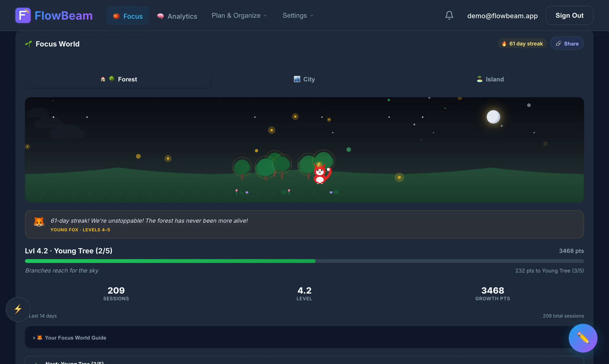
Task: Share your Focus World
Action: (567, 43)
